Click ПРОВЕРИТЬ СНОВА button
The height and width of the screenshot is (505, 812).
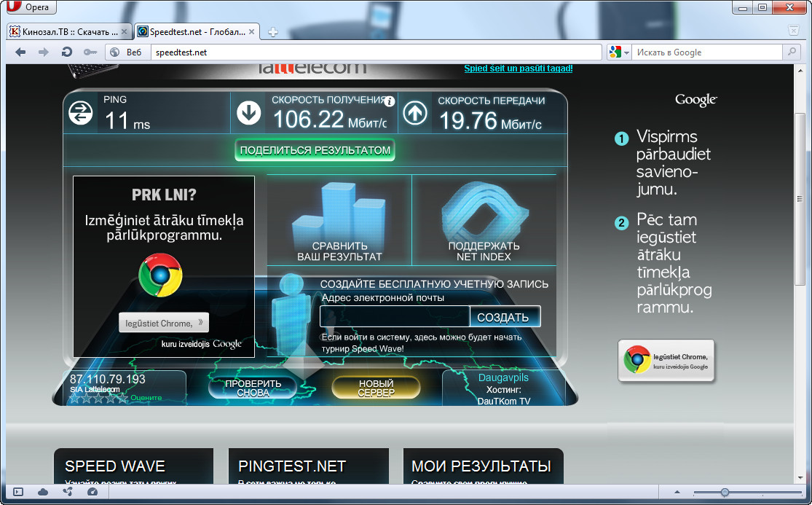tap(253, 388)
